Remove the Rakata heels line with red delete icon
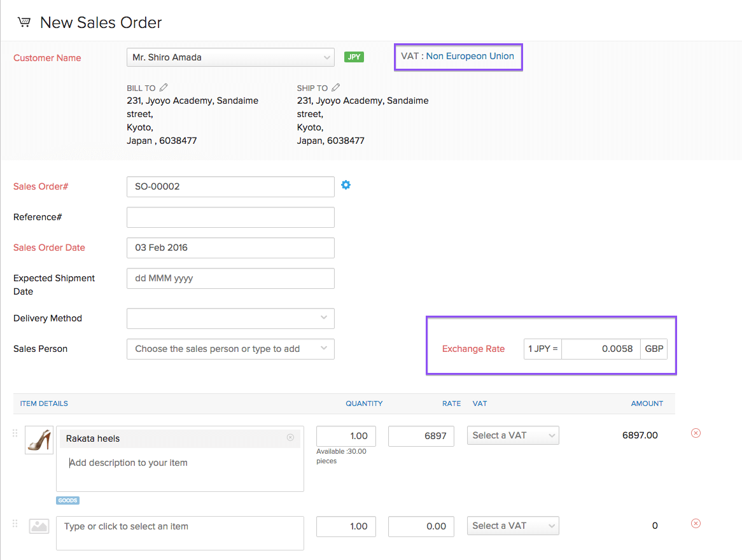The width and height of the screenshot is (742, 560). coord(696,433)
